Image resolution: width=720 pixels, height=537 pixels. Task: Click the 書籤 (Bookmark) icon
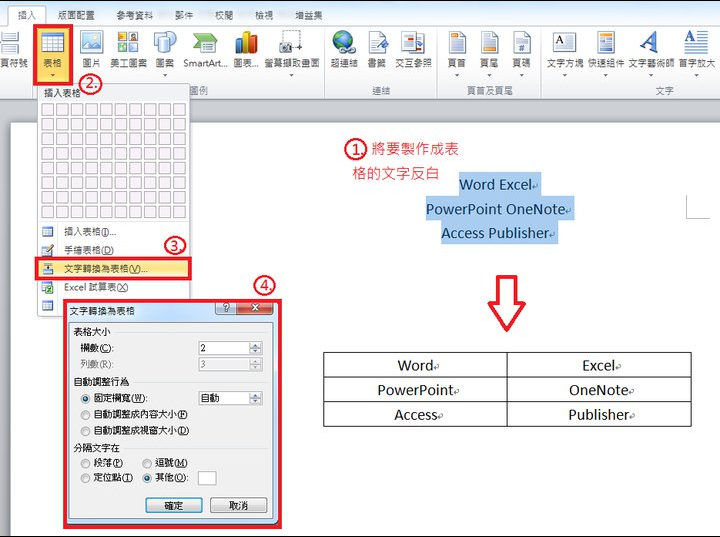[378, 42]
